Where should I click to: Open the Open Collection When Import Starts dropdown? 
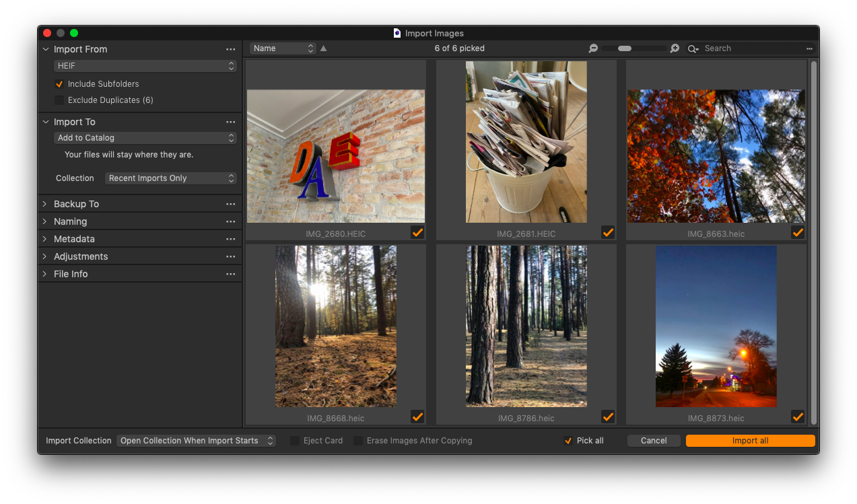(x=196, y=441)
